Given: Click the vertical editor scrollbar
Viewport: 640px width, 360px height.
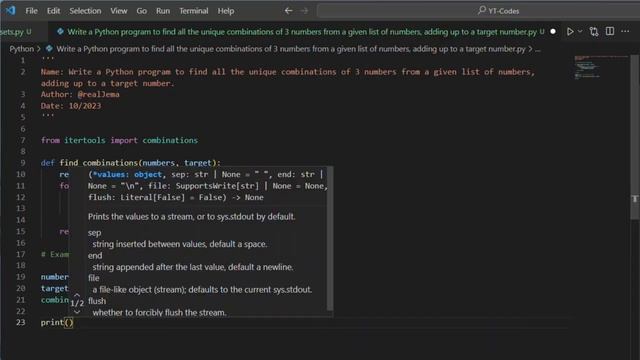Looking at the screenshot, I should tap(635, 137).
